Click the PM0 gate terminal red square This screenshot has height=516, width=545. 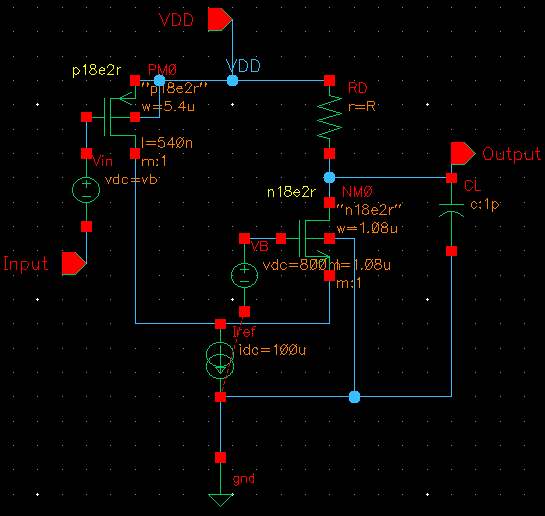87,117
